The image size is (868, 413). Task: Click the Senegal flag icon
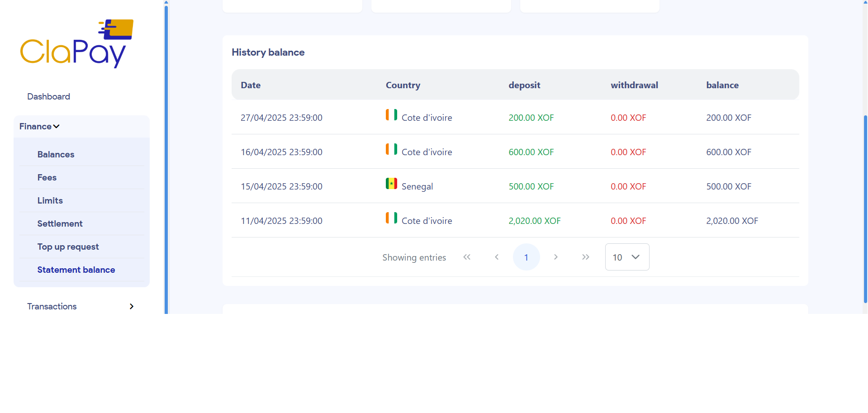391,184
